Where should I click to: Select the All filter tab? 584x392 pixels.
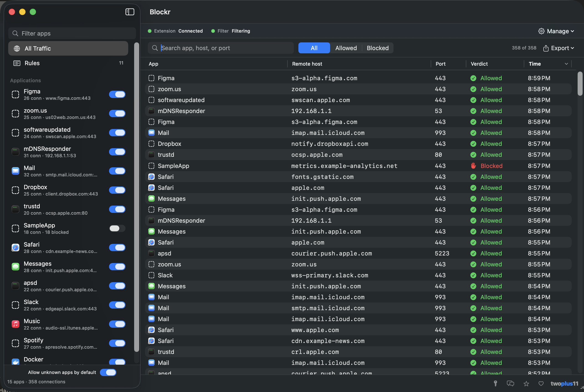(314, 48)
